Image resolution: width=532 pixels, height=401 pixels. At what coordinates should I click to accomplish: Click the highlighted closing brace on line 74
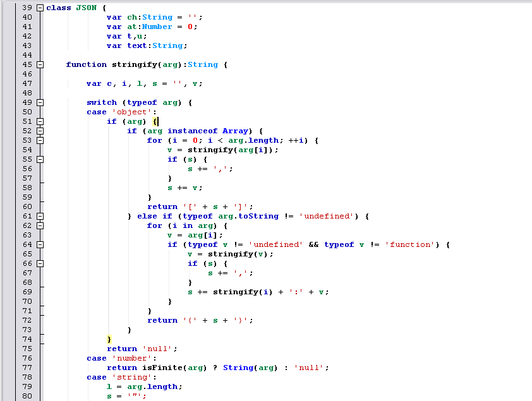coord(109,339)
